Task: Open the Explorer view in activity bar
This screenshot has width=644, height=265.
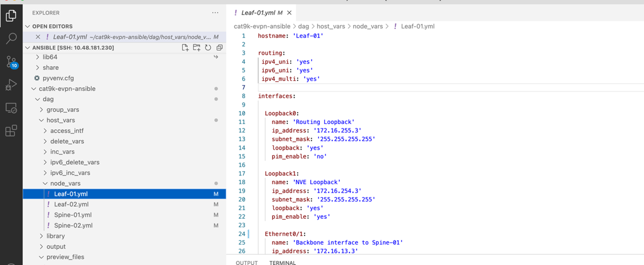Action: (x=11, y=16)
